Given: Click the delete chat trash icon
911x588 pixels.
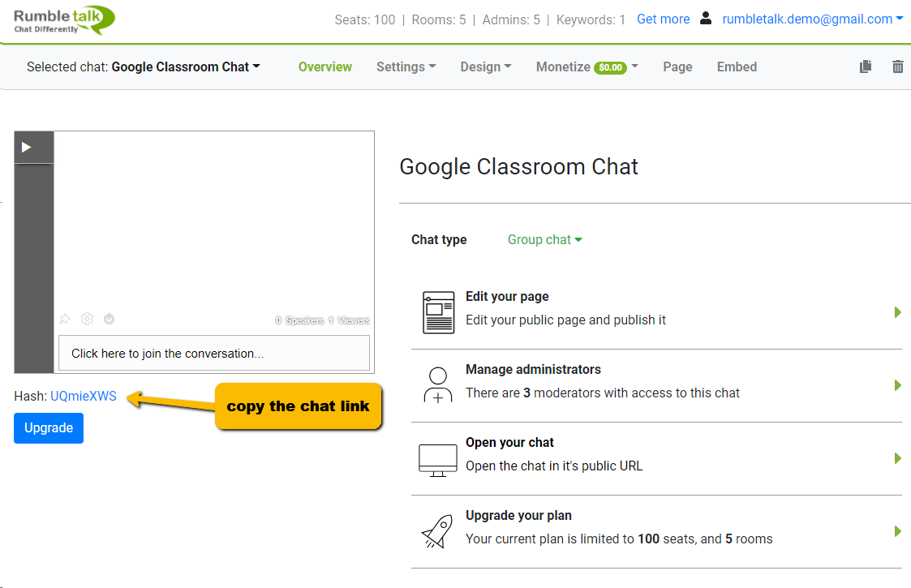Looking at the screenshot, I should (898, 67).
